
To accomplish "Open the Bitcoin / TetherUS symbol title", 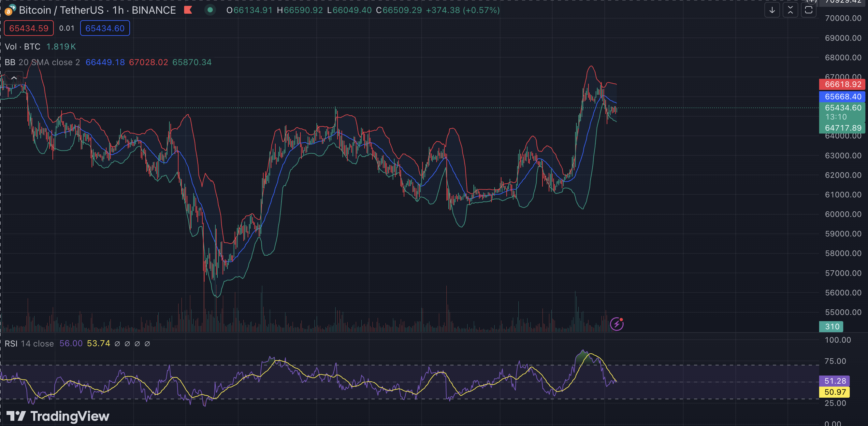I will (61, 10).
